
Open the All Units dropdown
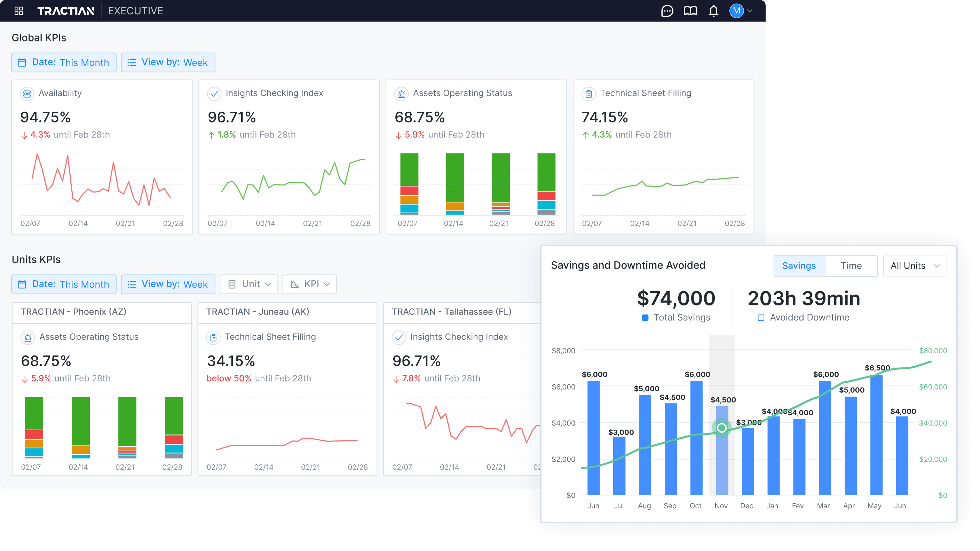click(x=915, y=265)
